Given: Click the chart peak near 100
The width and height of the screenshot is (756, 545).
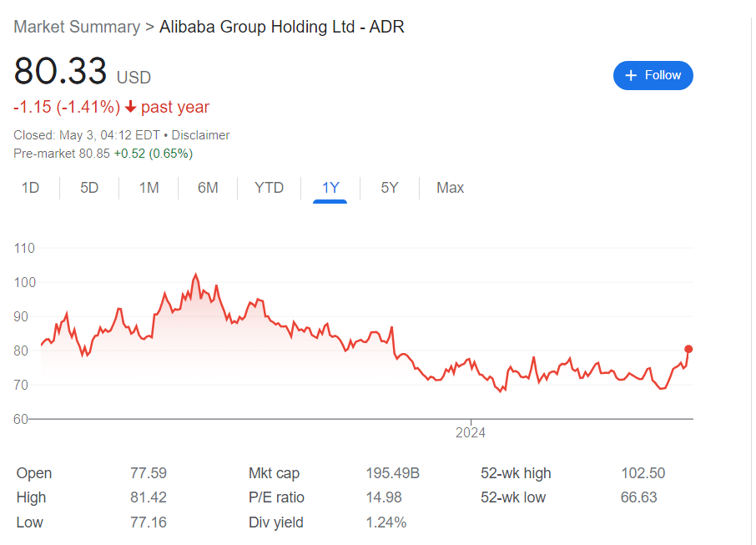Looking at the screenshot, I should click(x=195, y=275).
